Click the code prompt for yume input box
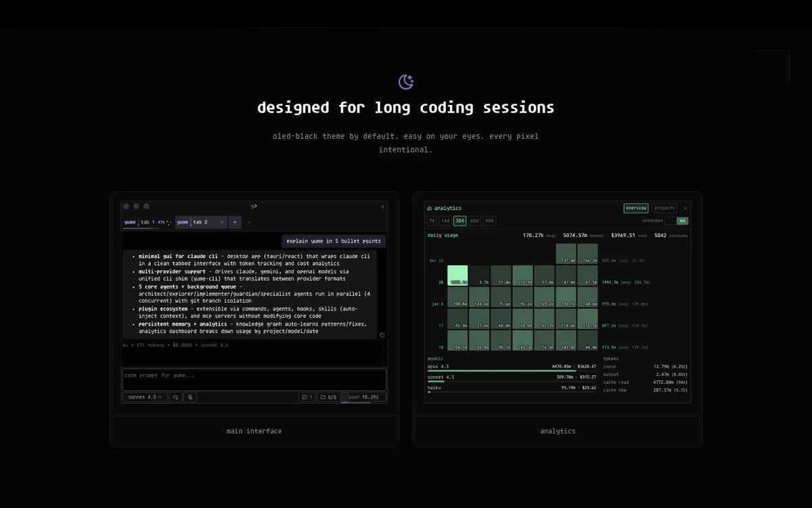 (x=254, y=379)
